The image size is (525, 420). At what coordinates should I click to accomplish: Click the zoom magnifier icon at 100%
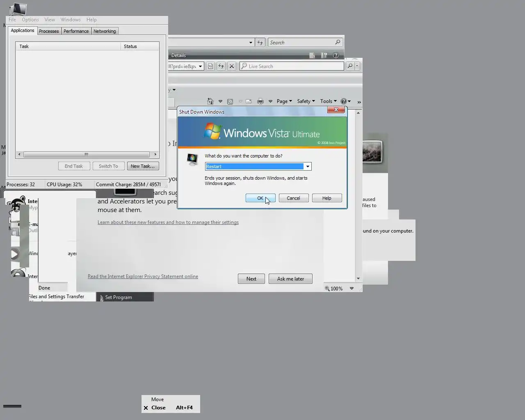327,288
